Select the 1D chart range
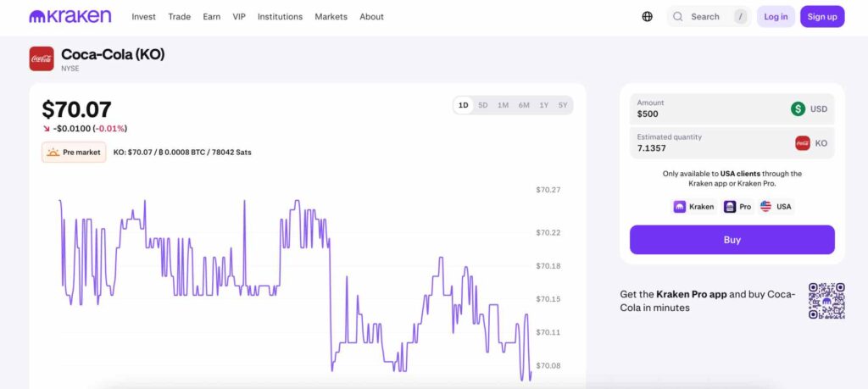Screen dimensions: 868x389 (464, 105)
